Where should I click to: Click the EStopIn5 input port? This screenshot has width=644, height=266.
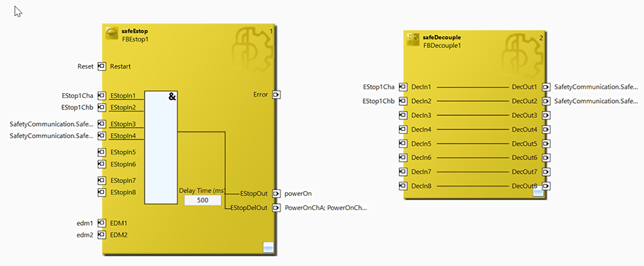pyautogui.click(x=102, y=152)
